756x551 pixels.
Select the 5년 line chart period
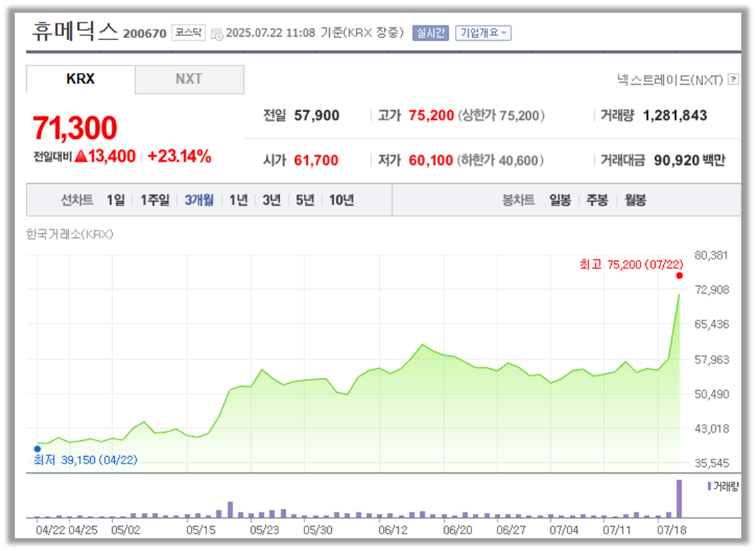point(305,200)
